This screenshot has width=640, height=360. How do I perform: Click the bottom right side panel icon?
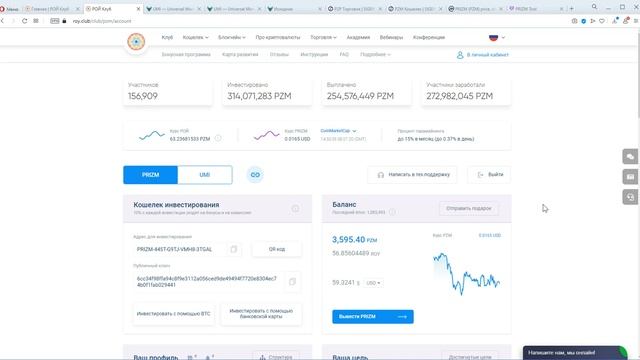point(630,197)
